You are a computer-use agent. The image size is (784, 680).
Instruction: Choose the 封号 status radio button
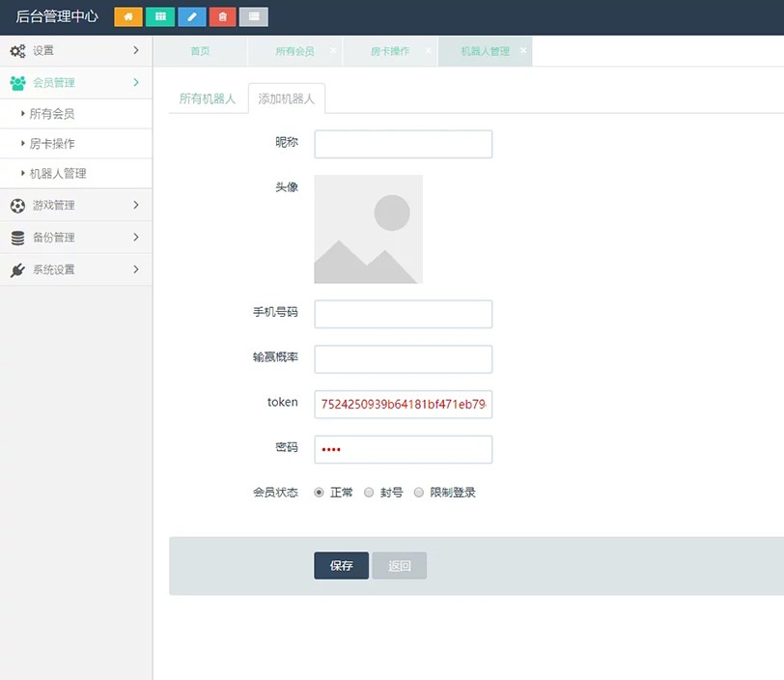pyautogui.click(x=369, y=493)
